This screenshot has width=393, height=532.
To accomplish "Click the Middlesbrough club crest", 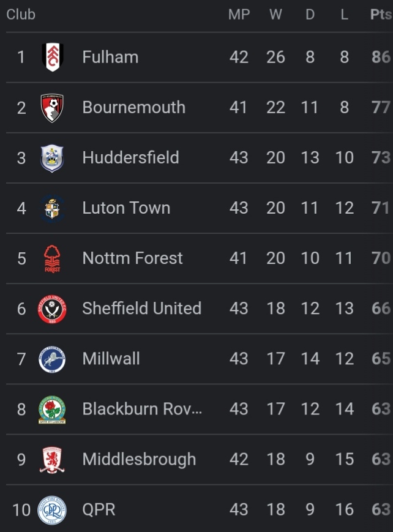I will pos(52,460).
